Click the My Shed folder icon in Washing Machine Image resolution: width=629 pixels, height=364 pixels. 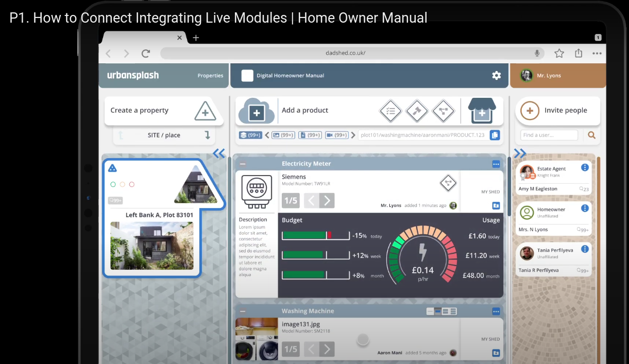tap(496, 353)
